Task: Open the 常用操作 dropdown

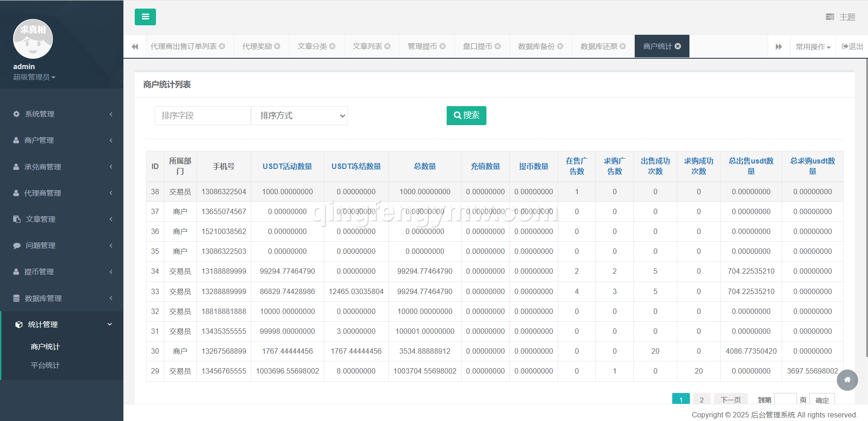Action: click(813, 47)
